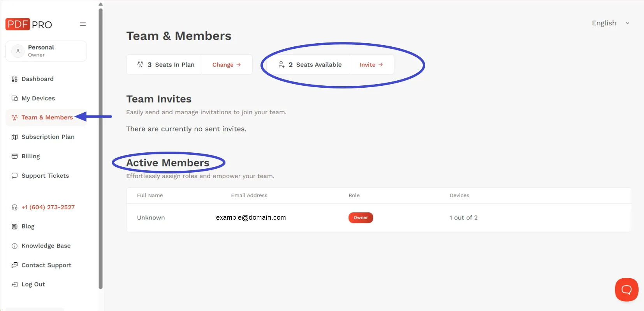Collapse sidebar with hamburger menu icon
This screenshot has height=311, width=644.
pyautogui.click(x=83, y=24)
